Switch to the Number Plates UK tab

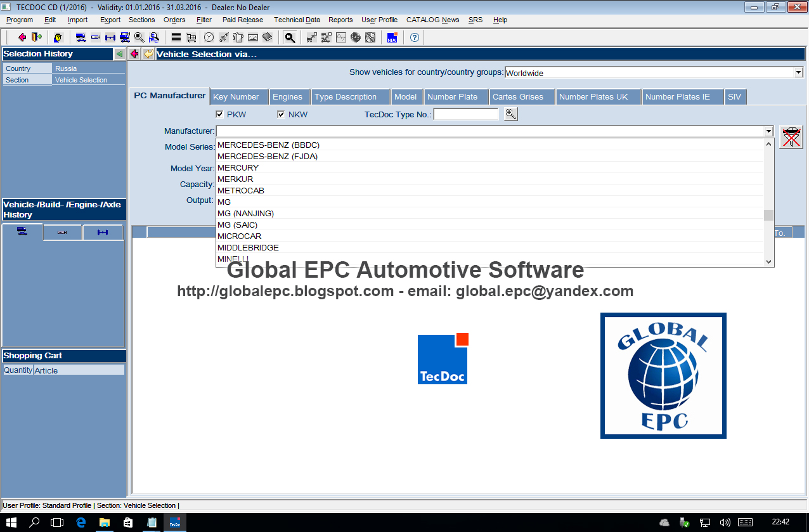tap(593, 97)
